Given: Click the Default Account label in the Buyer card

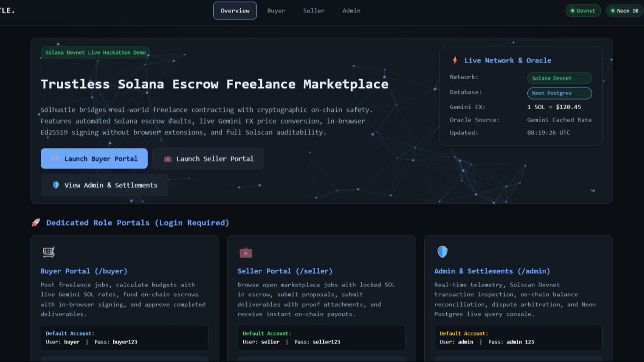Looking at the screenshot, I should click(70, 333).
